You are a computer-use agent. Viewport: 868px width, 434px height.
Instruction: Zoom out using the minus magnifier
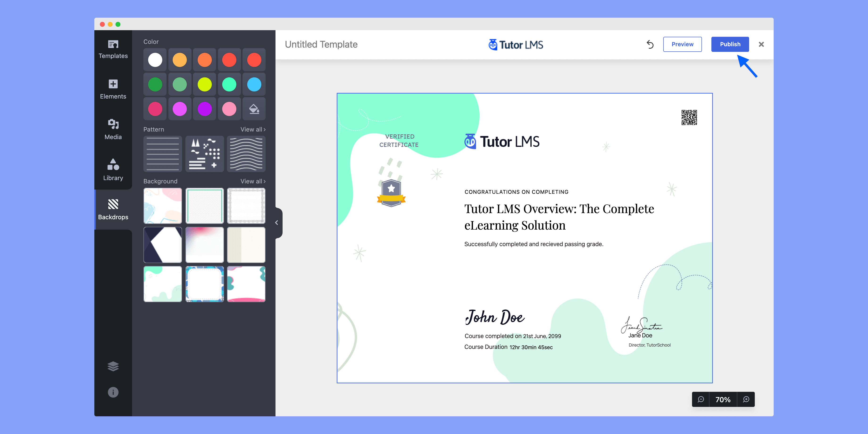(701, 399)
